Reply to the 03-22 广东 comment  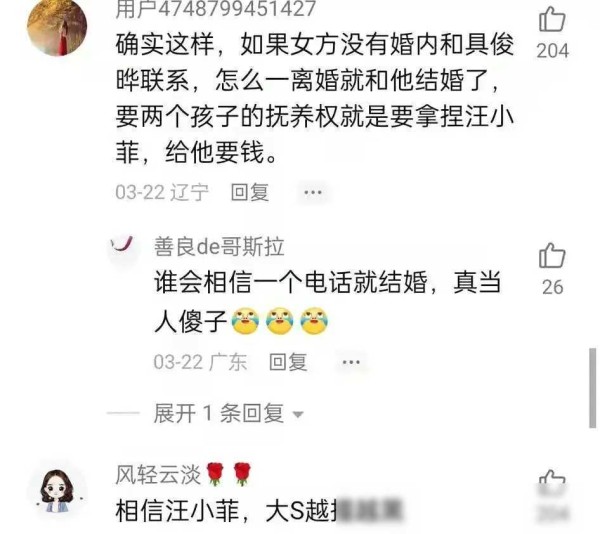coord(288,362)
